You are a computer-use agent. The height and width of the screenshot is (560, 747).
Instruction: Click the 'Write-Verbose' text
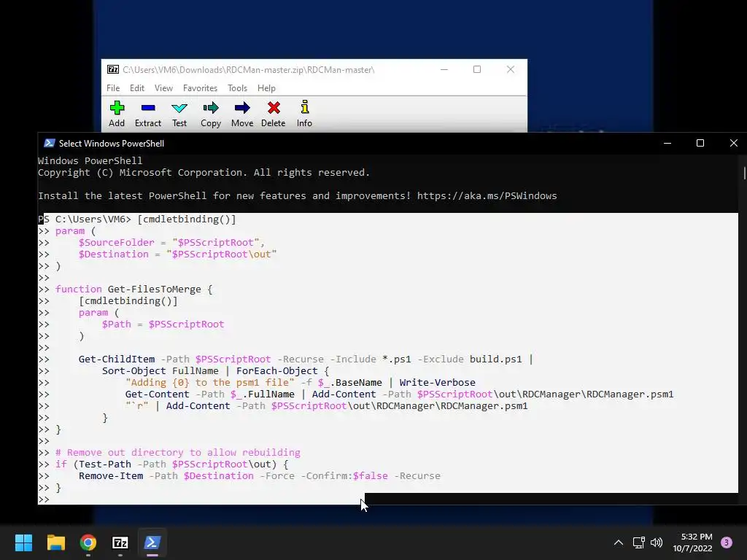tap(438, 382)
